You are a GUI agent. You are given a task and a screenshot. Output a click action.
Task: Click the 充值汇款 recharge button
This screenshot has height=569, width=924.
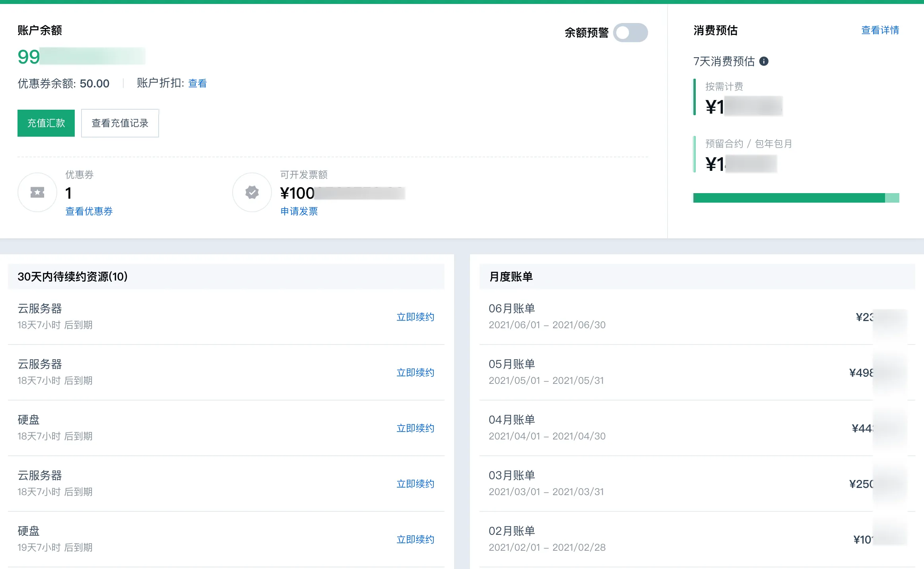click(x=46, y=123)
